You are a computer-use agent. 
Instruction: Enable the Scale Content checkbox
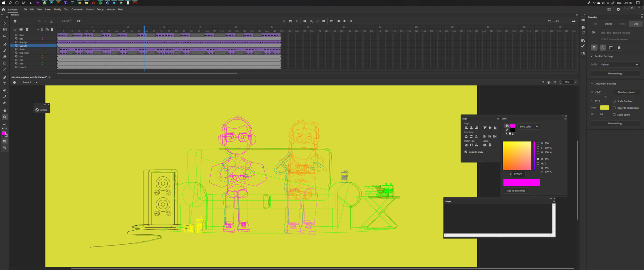614,101
